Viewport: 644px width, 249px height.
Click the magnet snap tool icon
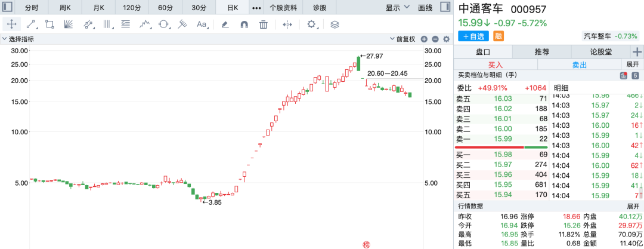pyautogui.click(x=244, y=24)
